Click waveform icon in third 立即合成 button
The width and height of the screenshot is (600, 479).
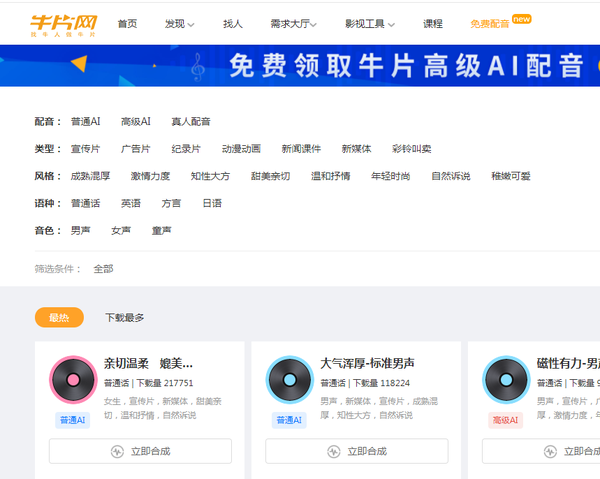pos(550,451)
